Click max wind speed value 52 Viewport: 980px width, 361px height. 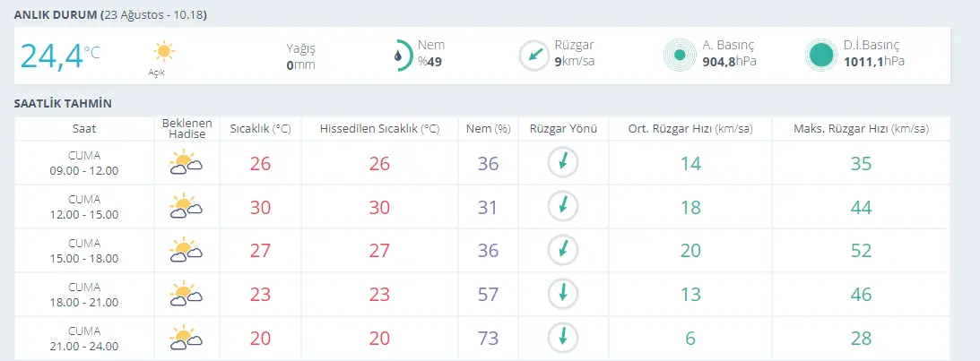click(861, 250)
